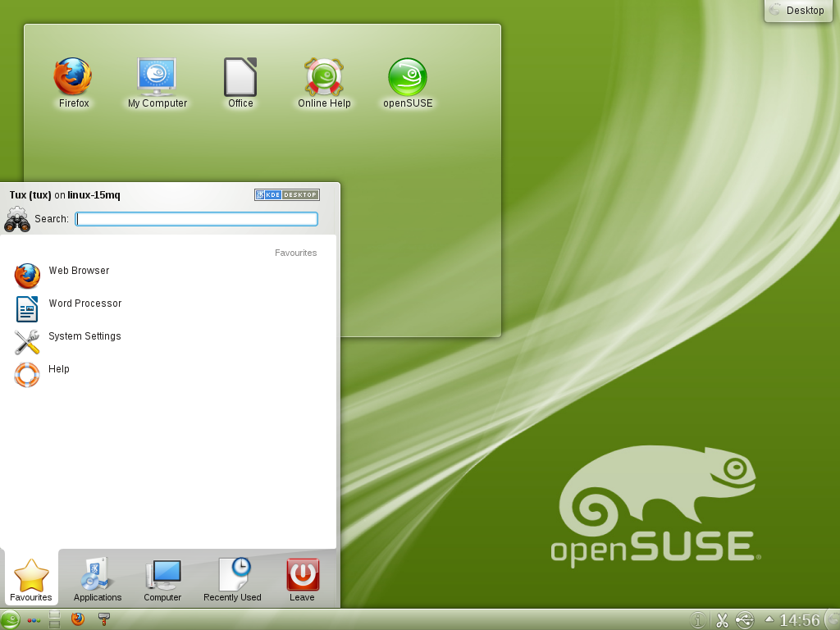
Task: Click the KDE Desktop badge
Action: pos(287,195)
